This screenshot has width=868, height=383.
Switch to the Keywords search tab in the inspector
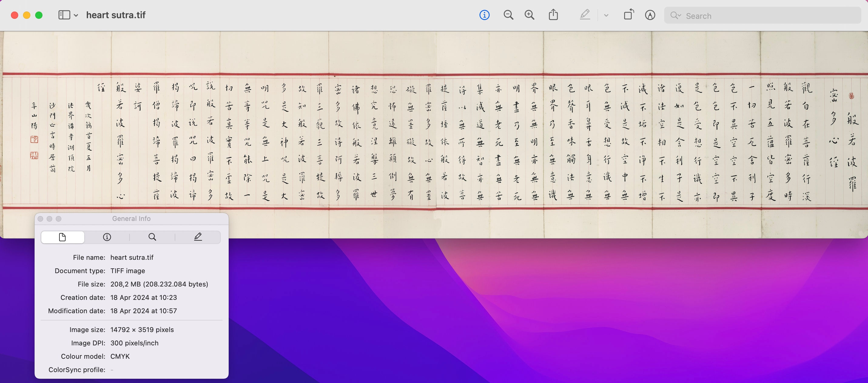tap(152, 237)
